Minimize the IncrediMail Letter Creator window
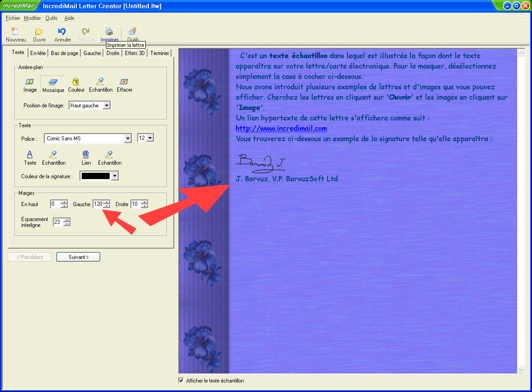This screenshot has height=392, width=532. [507, 6]
